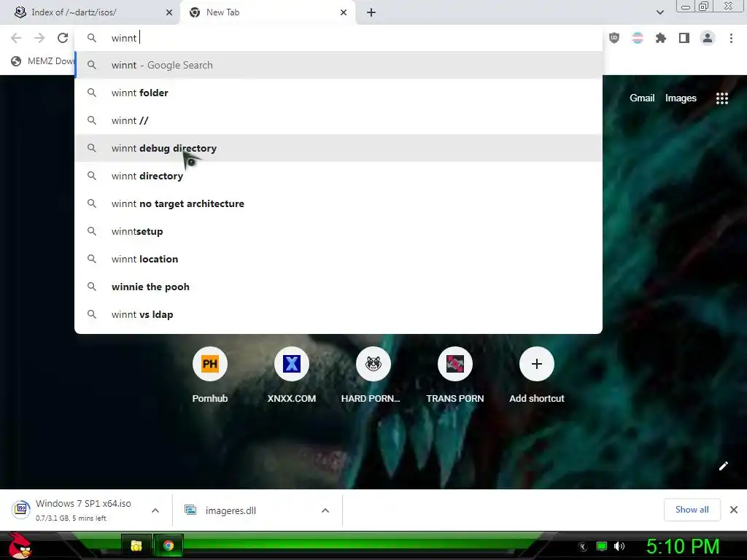Pick the 'winnt vs ldap' suggestion
The height and width of the screenshot is (560, 747).
point(338,314)
